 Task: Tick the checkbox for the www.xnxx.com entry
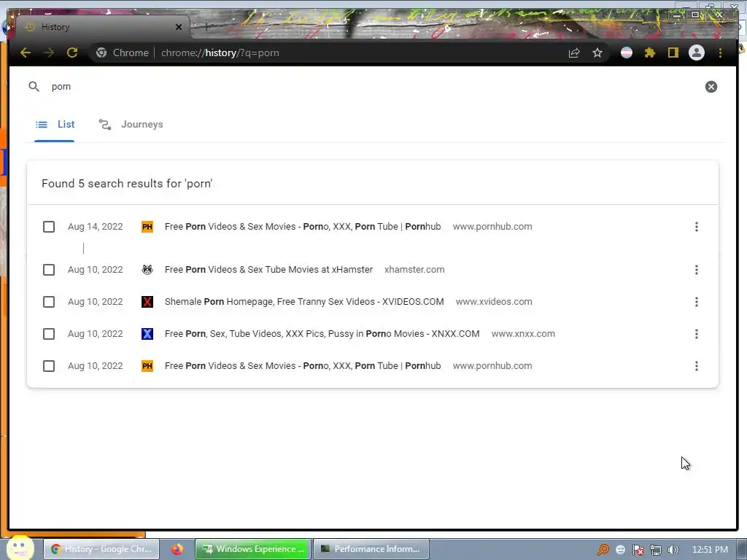click(49, 334)
